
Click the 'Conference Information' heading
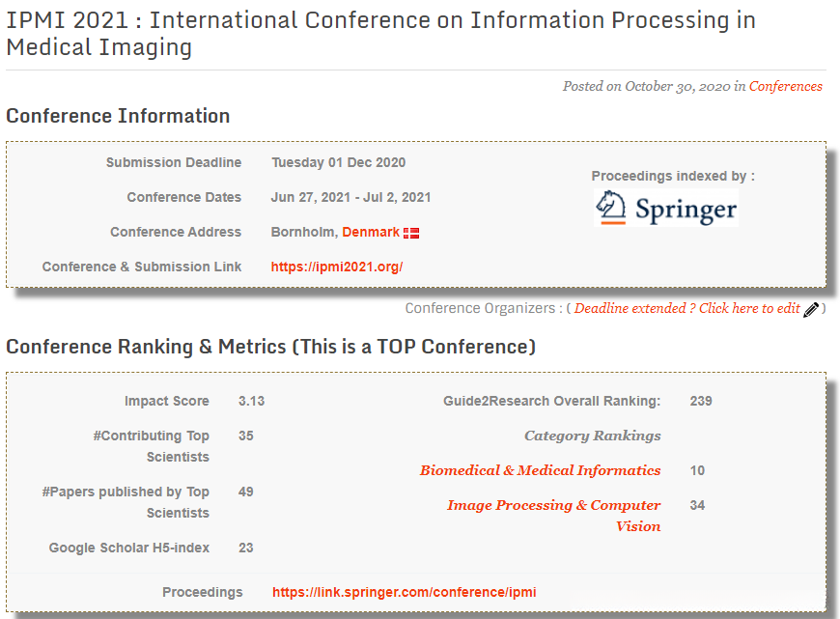pyautogui.click(x=118, y=116)
